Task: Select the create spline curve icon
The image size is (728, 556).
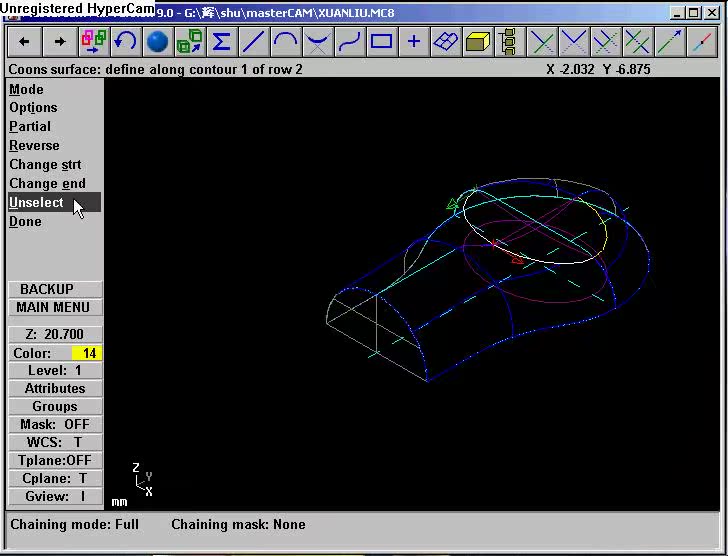Action: 350,42
